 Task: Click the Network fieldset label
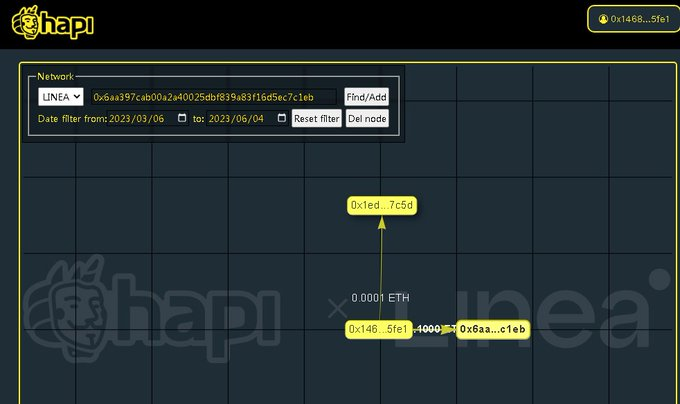point(56,76)
